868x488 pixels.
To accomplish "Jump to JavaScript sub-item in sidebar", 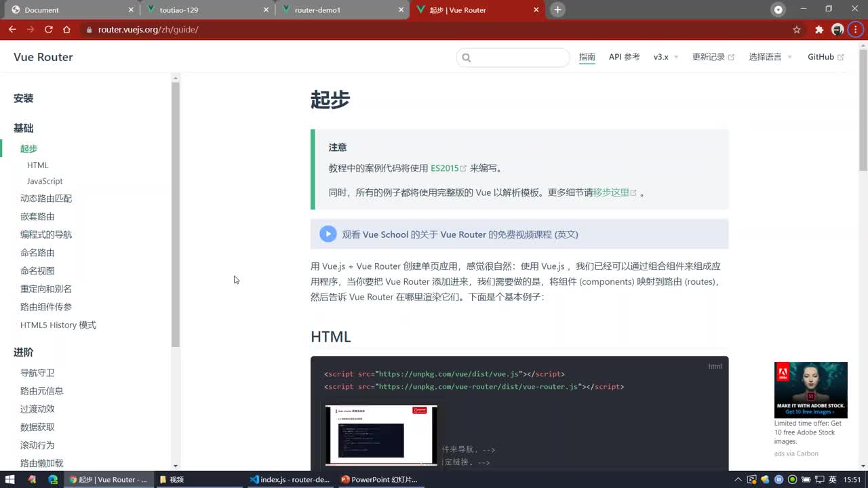I will [x=45, y=181].
